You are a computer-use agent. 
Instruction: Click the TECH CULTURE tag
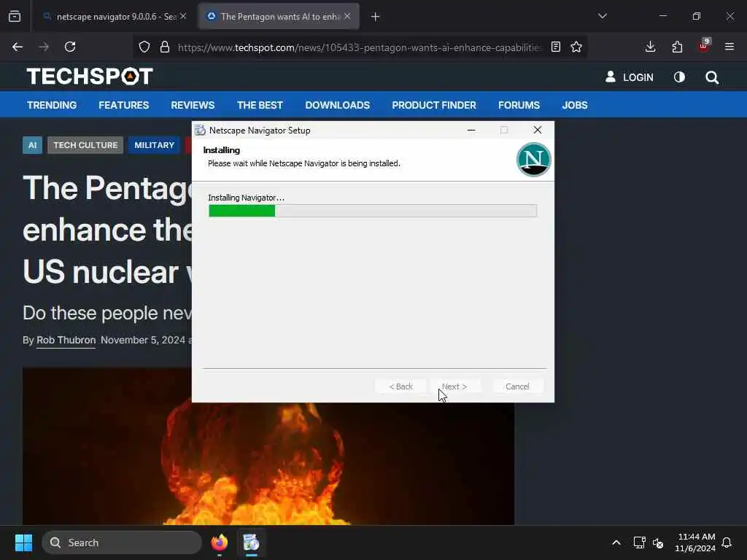coord(85,145)
